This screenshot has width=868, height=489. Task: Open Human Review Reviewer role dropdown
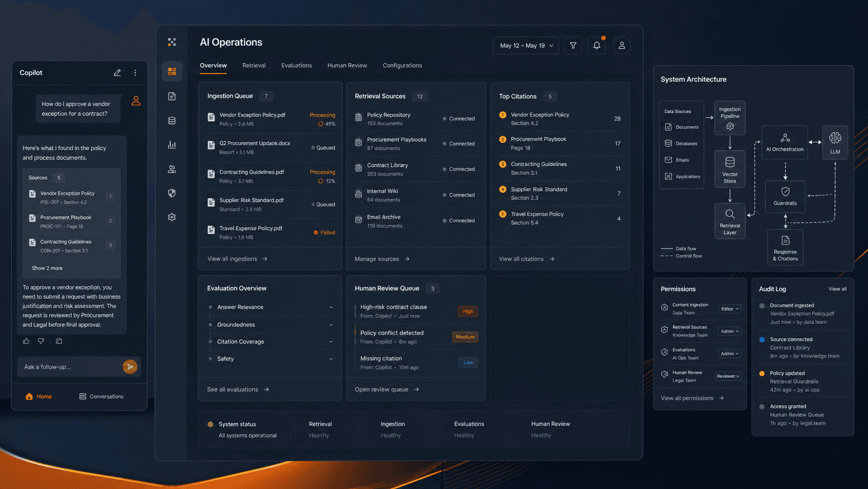728,376
